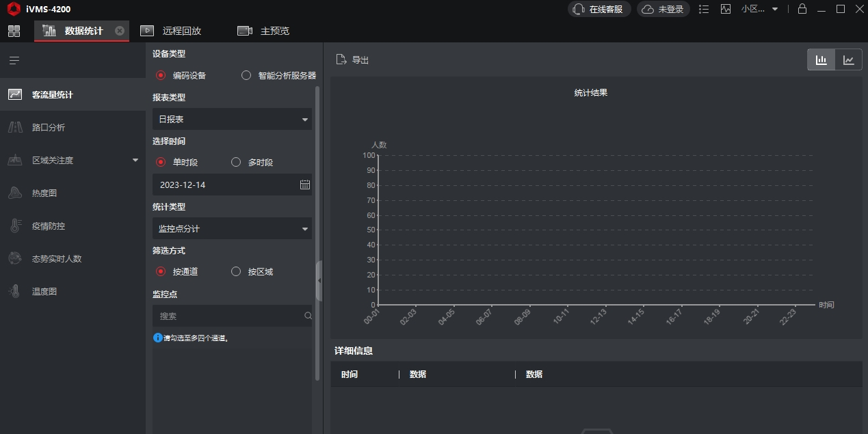
Task: Collapse the filter panel using side handle
Action: point(319,280)
